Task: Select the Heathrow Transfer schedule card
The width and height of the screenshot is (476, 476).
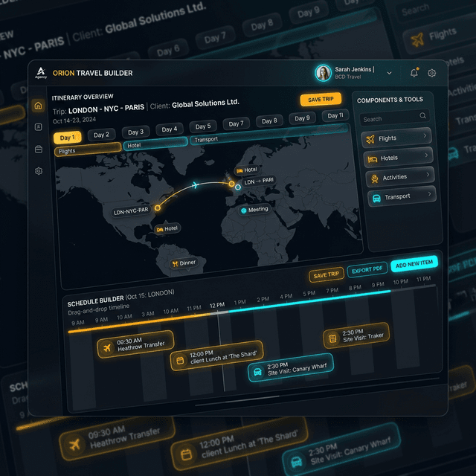Action: [135, 344]
